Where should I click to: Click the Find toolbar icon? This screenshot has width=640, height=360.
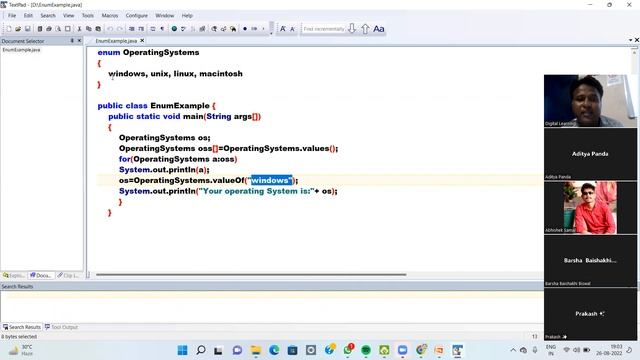pyautogui.click(x=214, y=29)
